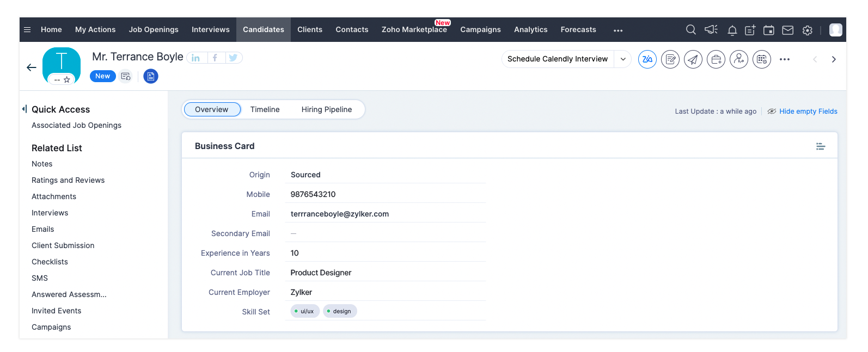Viewport: 868px width, 352px height.
Task: Open the LinkedIn profile icon
Action: [196, 58]
